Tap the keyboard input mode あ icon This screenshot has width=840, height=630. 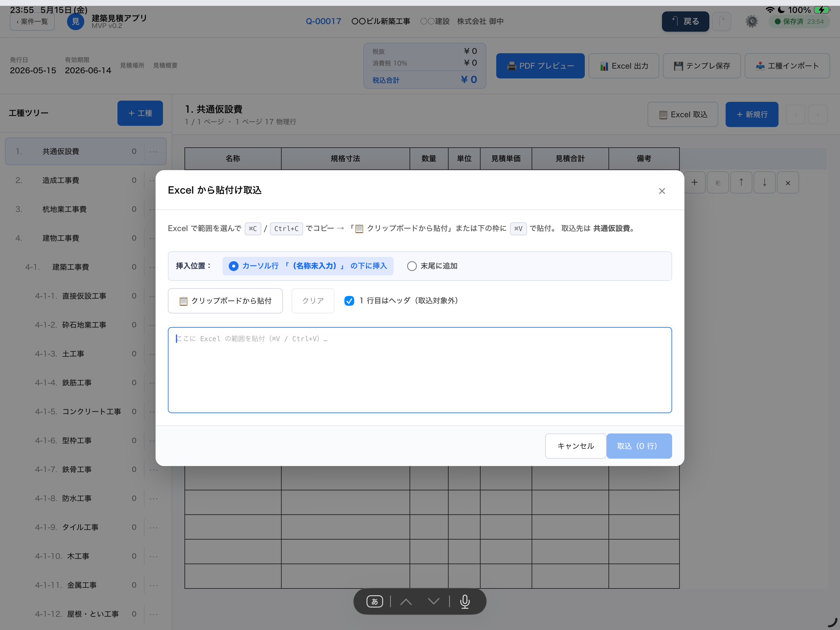(x=374, y=601)
